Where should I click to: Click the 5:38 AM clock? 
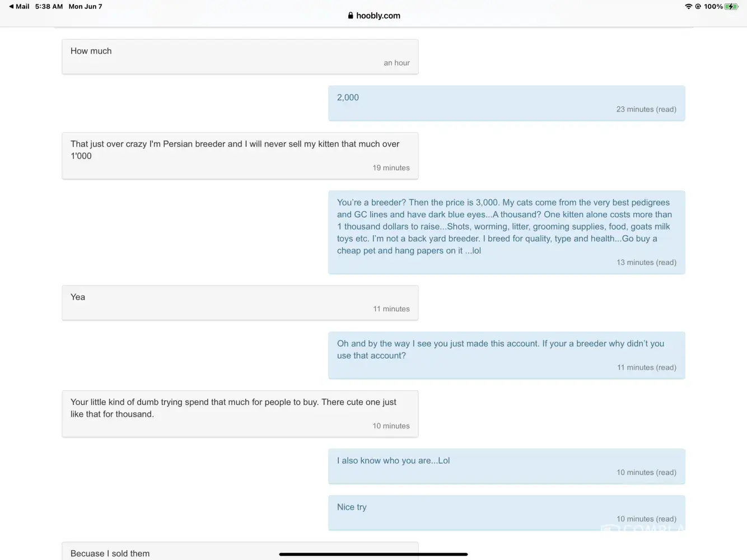click(49, 7)
